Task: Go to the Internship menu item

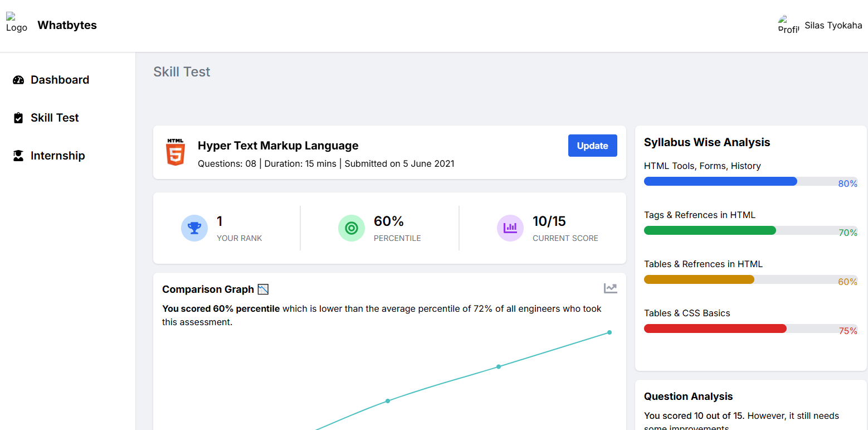Action: 57,156
